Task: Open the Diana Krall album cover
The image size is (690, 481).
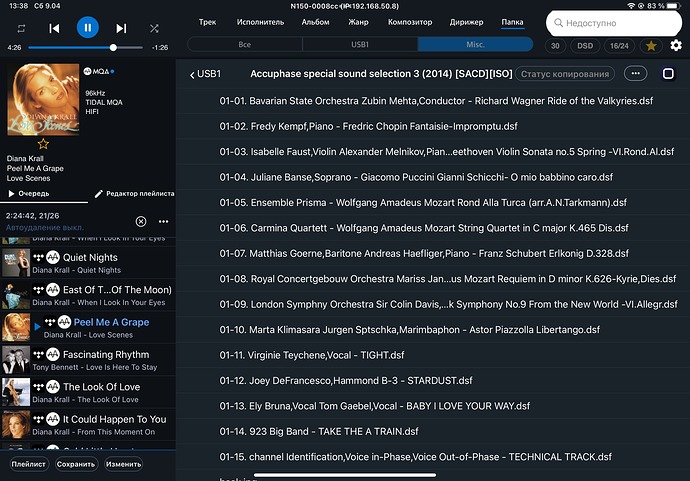Action: tap(43, 99)
